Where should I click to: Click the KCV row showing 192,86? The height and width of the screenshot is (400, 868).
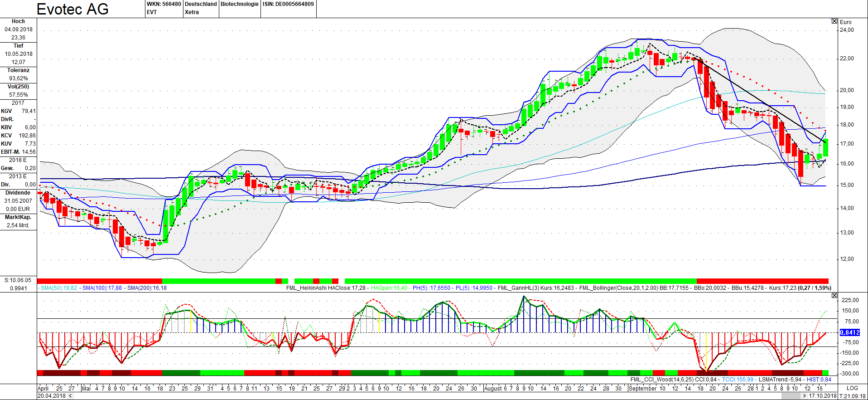(x=18, y=136)
